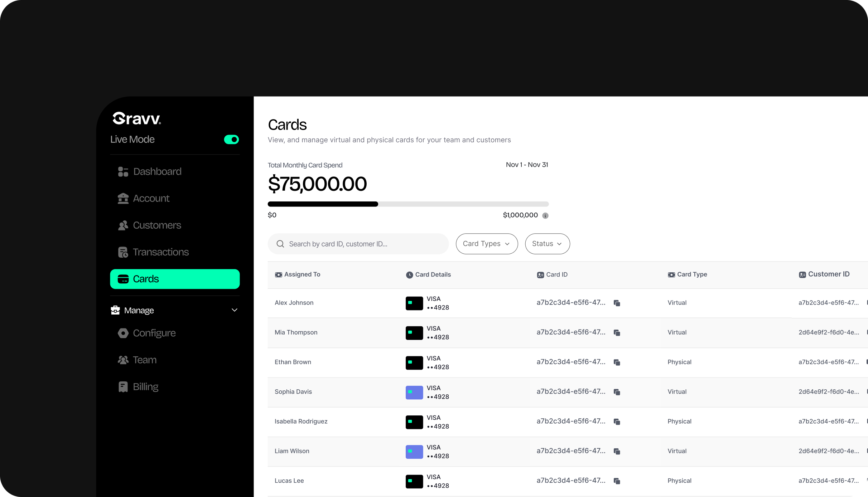Click the monthly card spend progress bar
Viewport: 868px width, 497px height.
coord(408,204)
